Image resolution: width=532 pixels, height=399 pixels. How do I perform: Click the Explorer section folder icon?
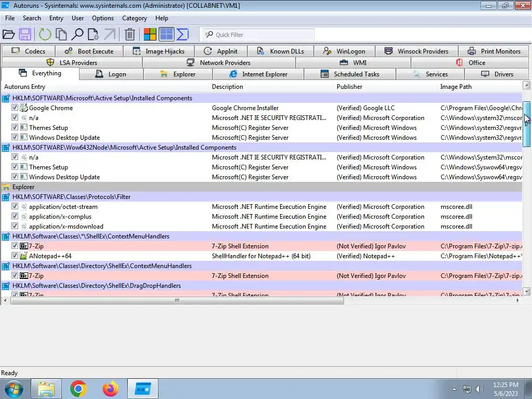click(x=6, y=187)
